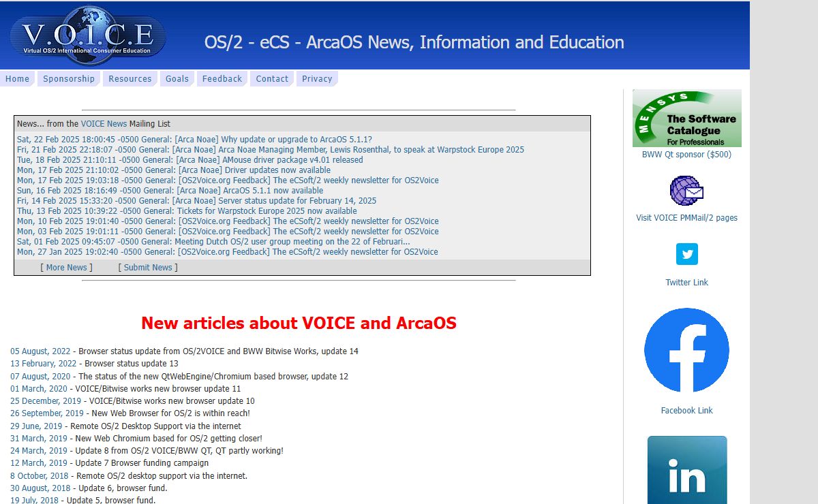Open Visit VOICE PMMail/2 pages link
Viewport: 818px width, 504px height.
tap(686, 218)
